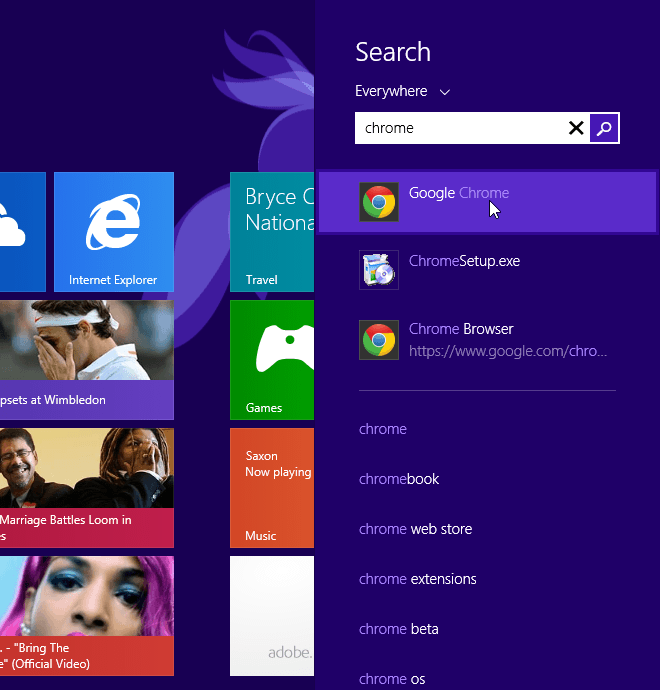Click the Google Chrome app icon
Viewport: 660px width, 690px height.
point(379,202)
